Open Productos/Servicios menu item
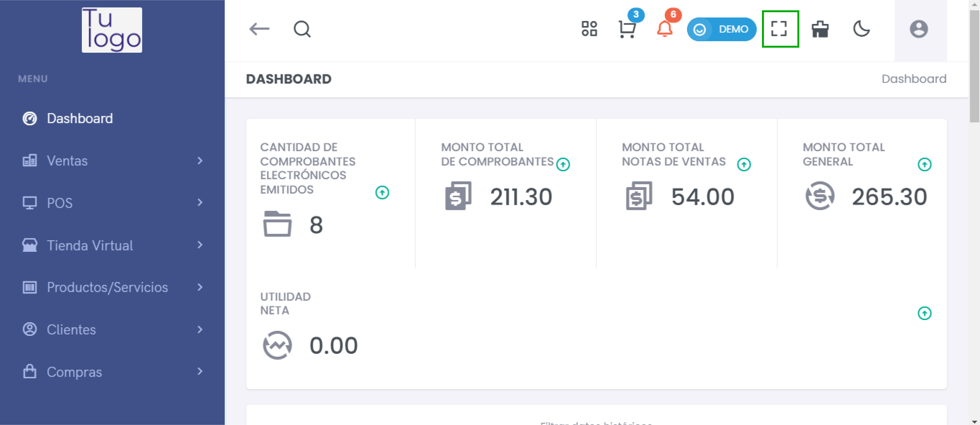Viewport: 980px width, 425px height. click(107, 287)
